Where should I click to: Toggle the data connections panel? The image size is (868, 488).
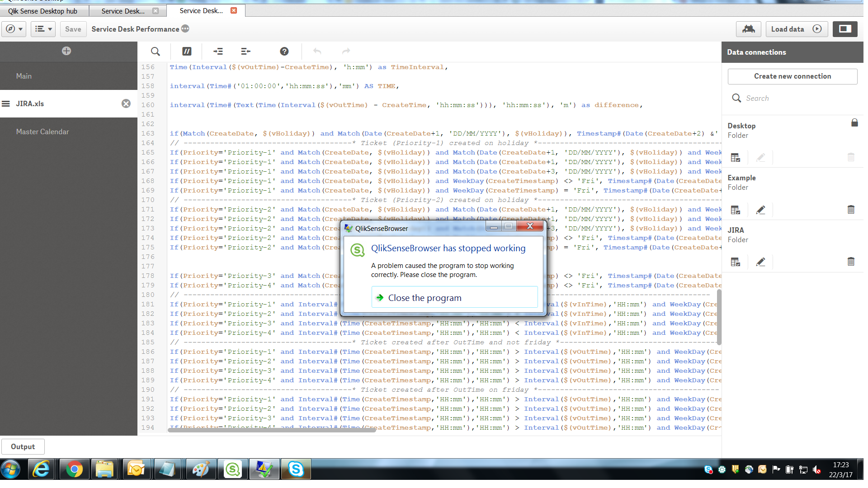point(845,29)
